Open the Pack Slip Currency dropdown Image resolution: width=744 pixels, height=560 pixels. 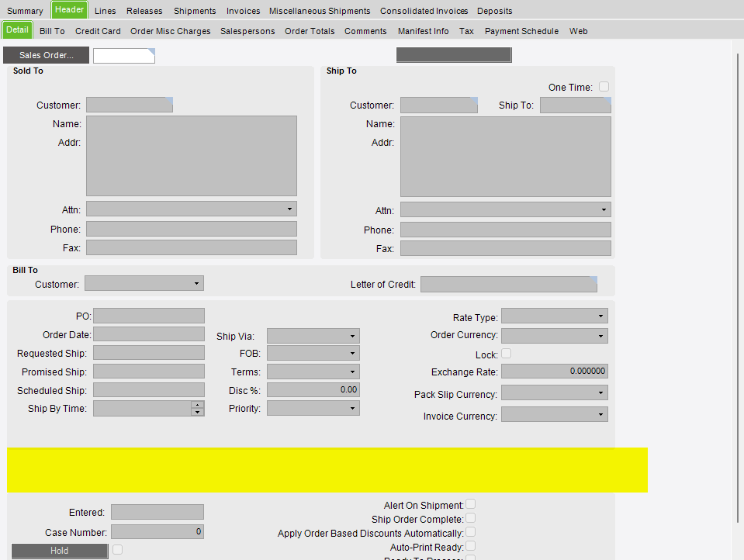coord(600,393)
